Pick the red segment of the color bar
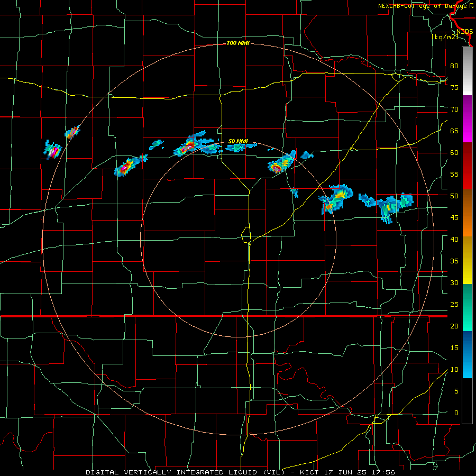The width and height of the screenshot is (476, 476). click(467, 166)
